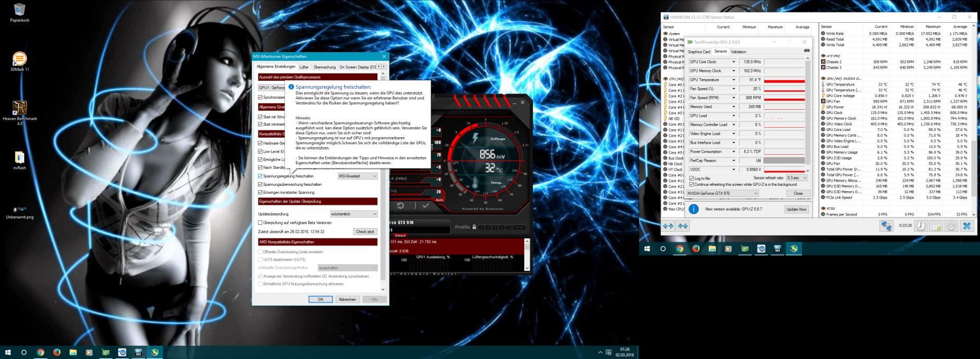Open VDDC sensor dropdown arrow
Viewport: 980px width, 359px height.
(733, 169)
